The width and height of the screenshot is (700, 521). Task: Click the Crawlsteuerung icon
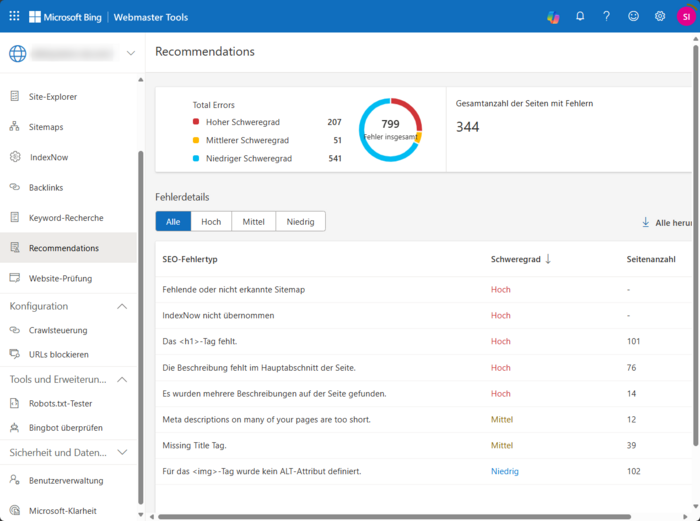(15, 330)
